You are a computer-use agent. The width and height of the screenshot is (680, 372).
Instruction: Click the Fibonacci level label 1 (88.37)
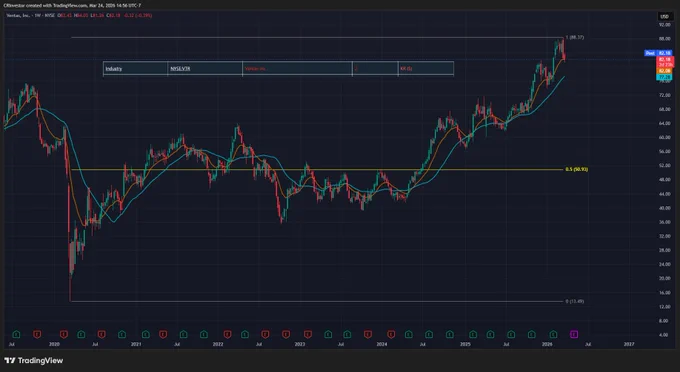[575, 37]
